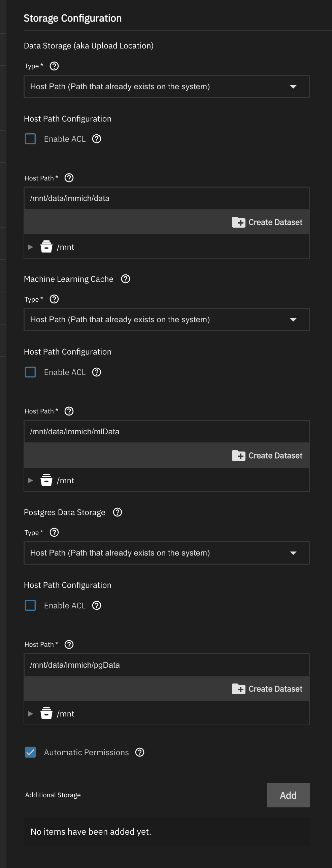Image resolution: width=332 pixels, height=868 pixels.
Task: Click help icon beside Automatic Permissions
Action: 139,753
